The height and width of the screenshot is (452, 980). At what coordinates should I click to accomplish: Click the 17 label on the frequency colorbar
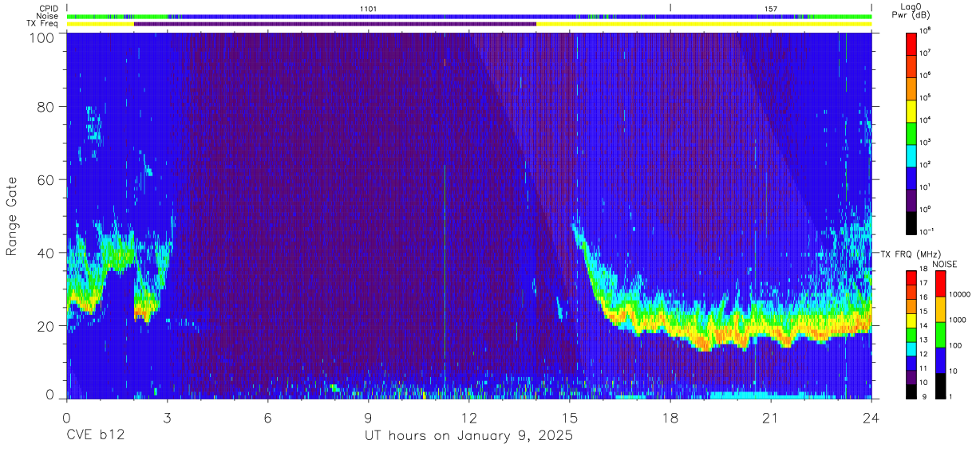[x=923, y=284]
